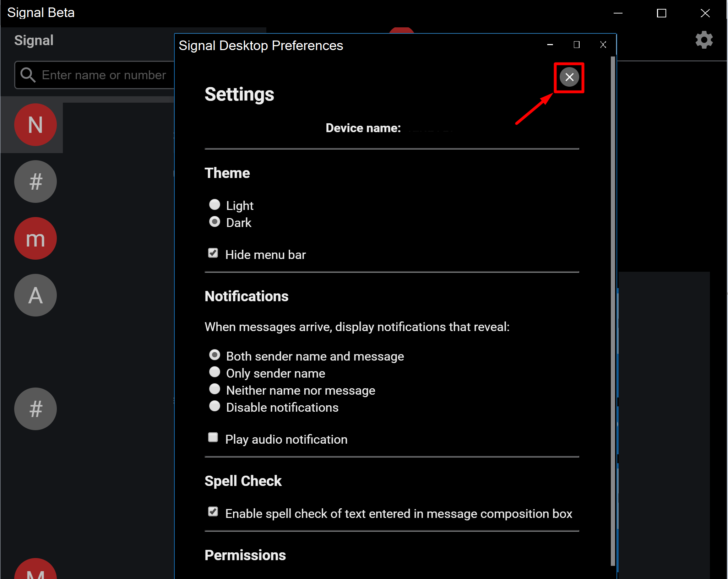Select Both sender name and message
Screen dimensions: 728x579
point(215,355)
